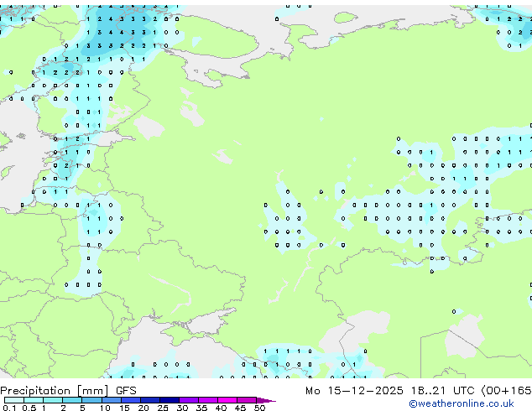Select the 10–15 mm legend color swatch
The width and height of the screenshot is (532, 411).
point(111,400)
